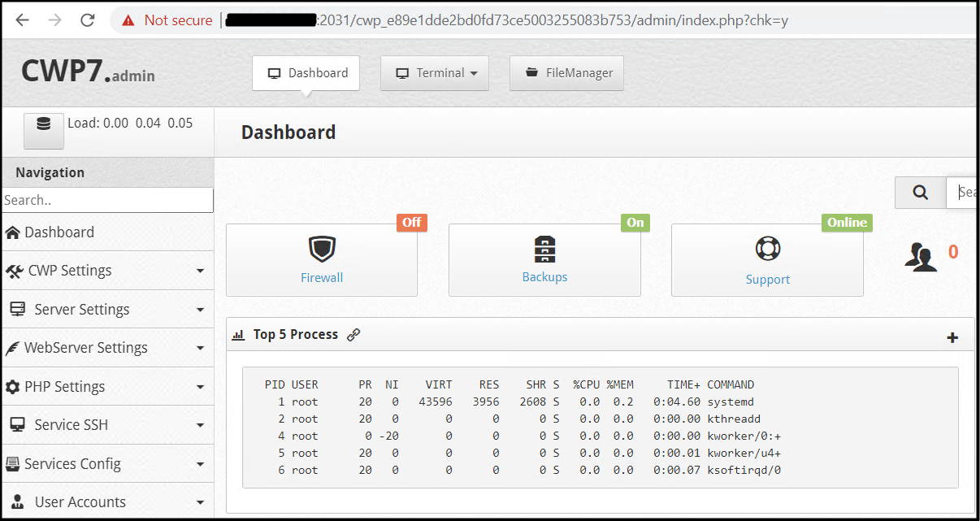The image size is (980, 521).
Task: Click the Firewall Off status badge
Action: point(412,223)
